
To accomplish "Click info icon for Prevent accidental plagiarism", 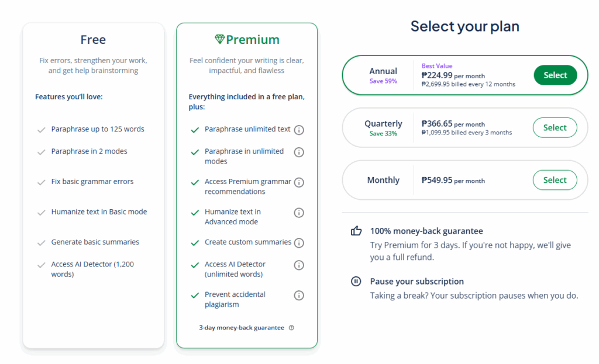I will click(x=299, y=295).
